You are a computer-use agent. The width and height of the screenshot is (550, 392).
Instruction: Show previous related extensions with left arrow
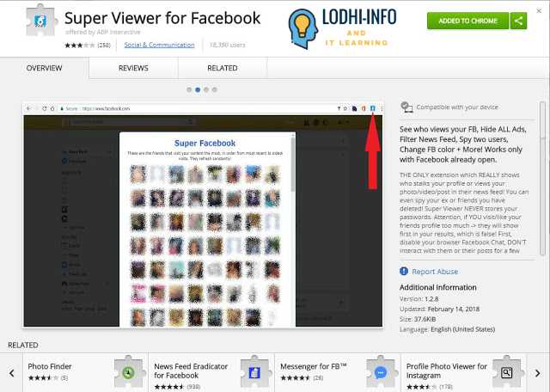point(11,373)
